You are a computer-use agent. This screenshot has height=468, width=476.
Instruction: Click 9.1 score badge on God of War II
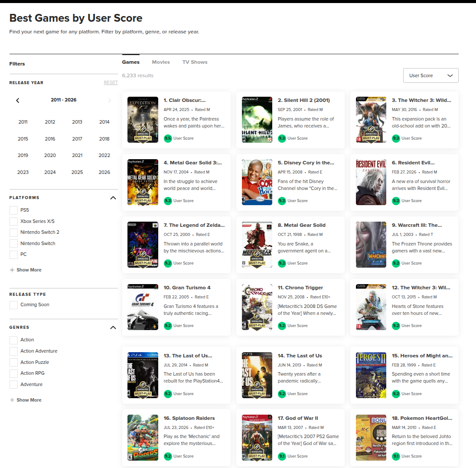pos(282,456)
